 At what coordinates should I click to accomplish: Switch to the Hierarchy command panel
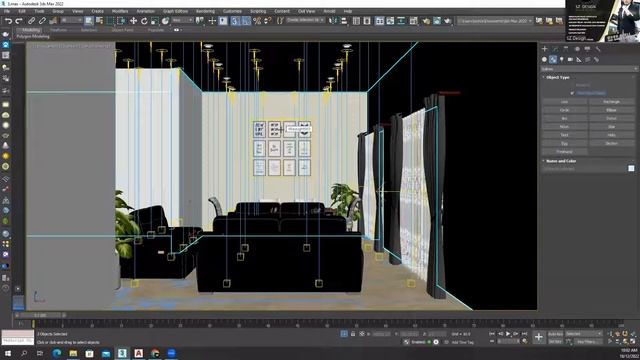566,49
